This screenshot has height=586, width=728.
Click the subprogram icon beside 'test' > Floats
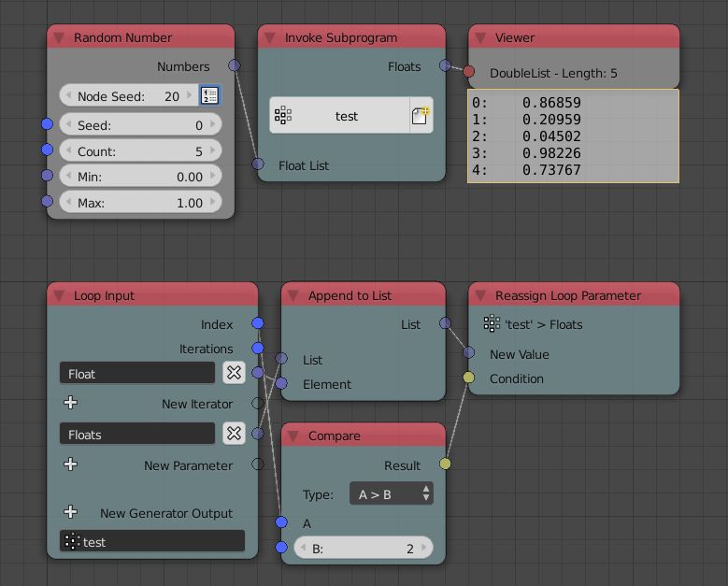tap(492, 323)
